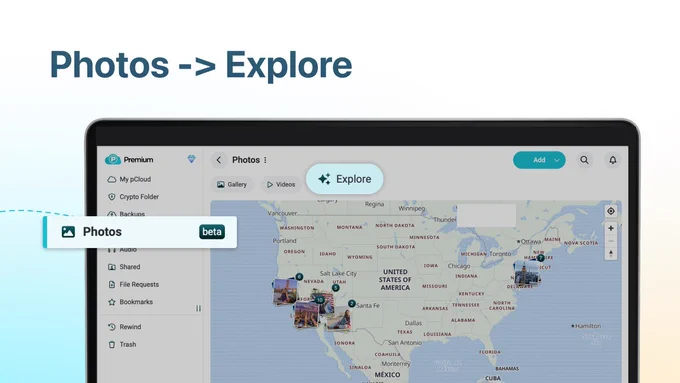Open search with the magnifier icon
The width and height of the screenshot is (680, 383).
584,160
